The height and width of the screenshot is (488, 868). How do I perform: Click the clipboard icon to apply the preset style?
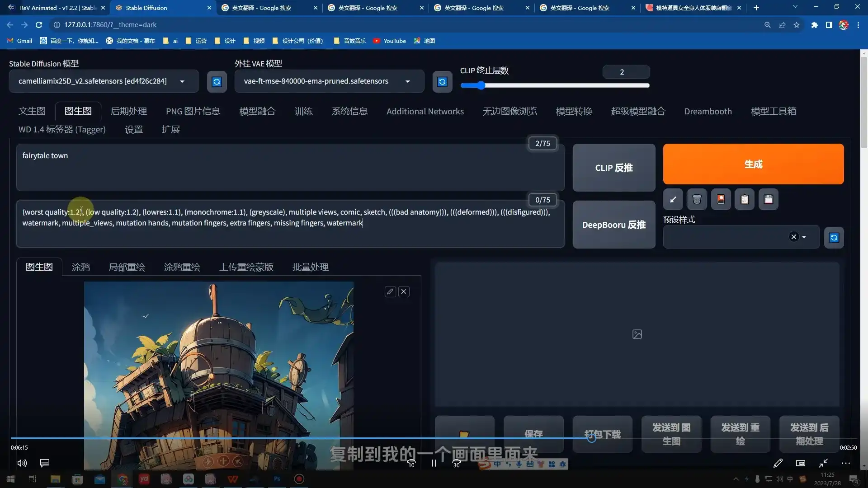click(x=745, y=199)
